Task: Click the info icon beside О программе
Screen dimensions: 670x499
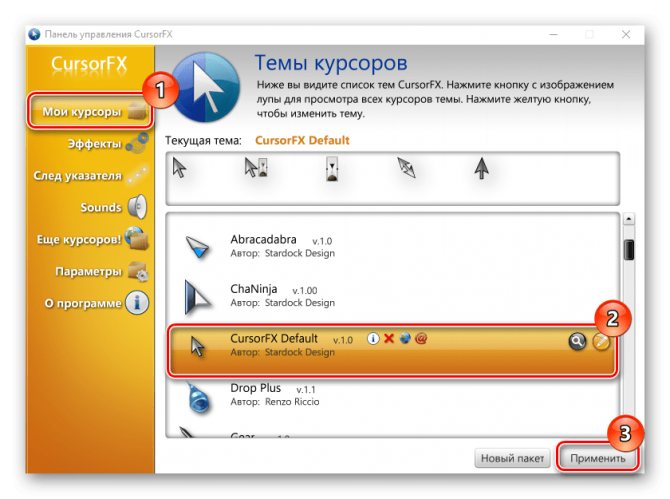Action: tap(137, 303)
